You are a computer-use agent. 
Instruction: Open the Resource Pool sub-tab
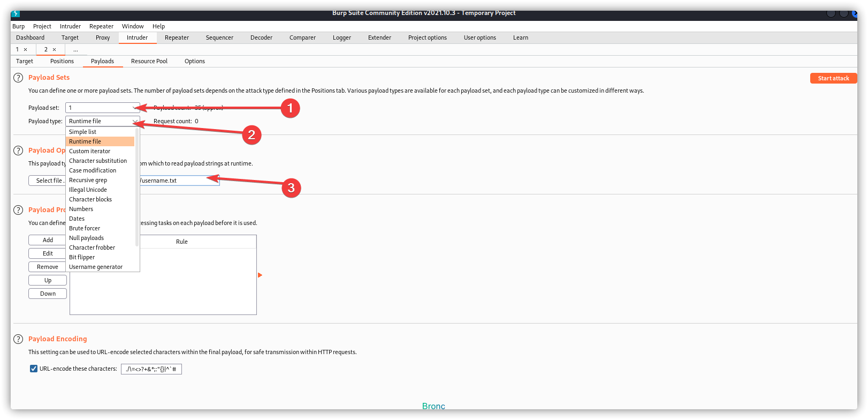pyautogui.click(x=149, y=61)
